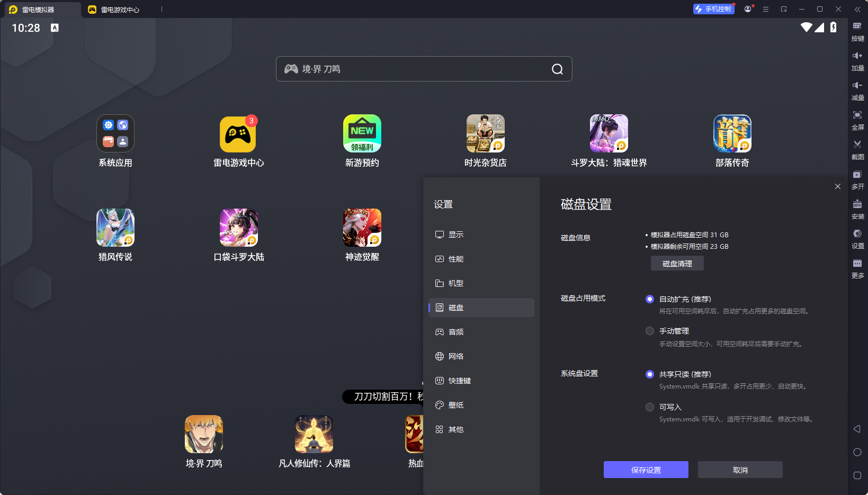Click the search field for 境·界 刀鸣
This screenshot has height=495, width=868.
coord(424,69)
